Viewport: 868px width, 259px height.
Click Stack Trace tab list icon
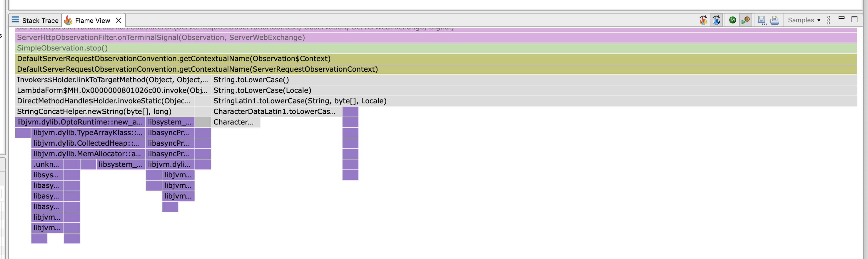tap(15, 19)
